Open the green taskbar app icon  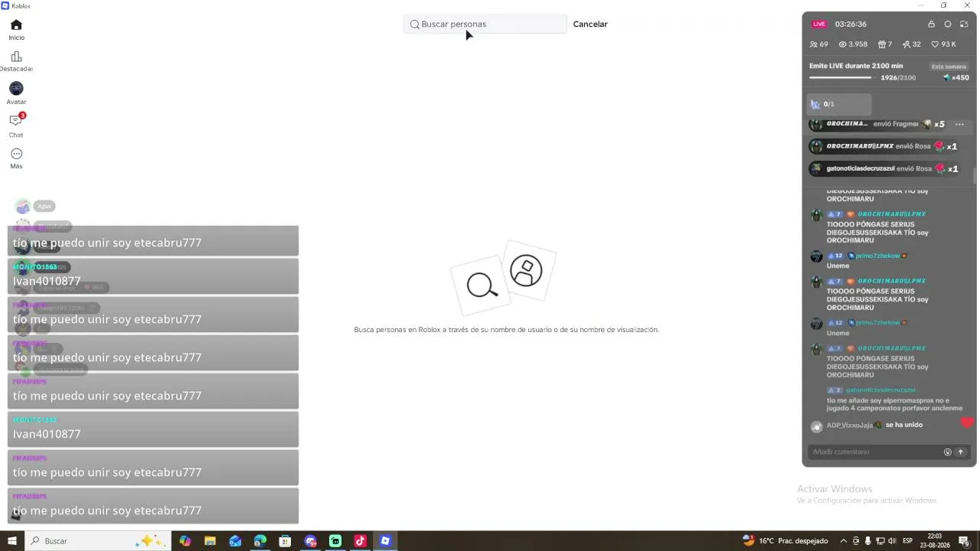[x=335, y=541]
